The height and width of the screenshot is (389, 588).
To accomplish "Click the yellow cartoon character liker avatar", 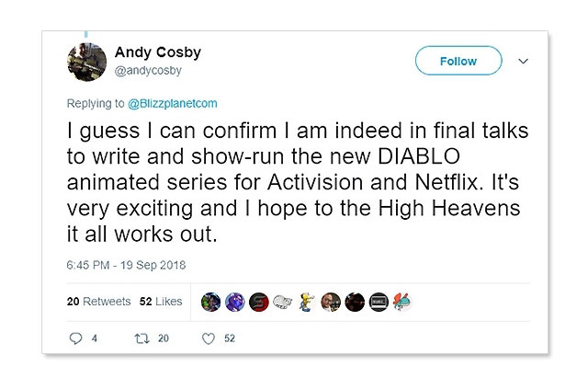I will 307,302.
